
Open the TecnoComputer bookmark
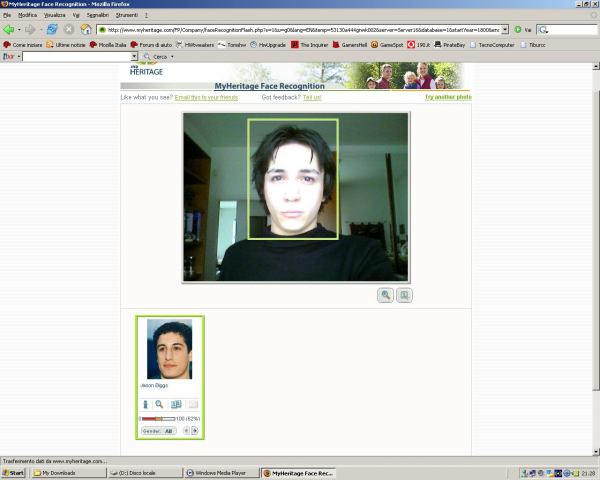[x=492, y=45]
